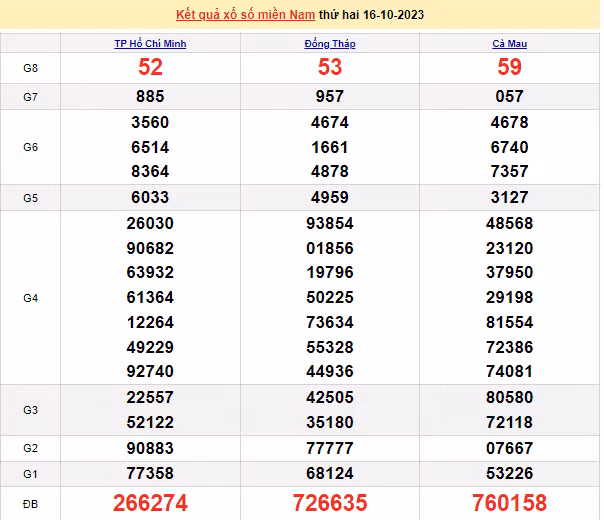The width and height of the screenshot is (604, 520).
Task: Click the ĐB special prize row label
Action: (x=30, y=502)
